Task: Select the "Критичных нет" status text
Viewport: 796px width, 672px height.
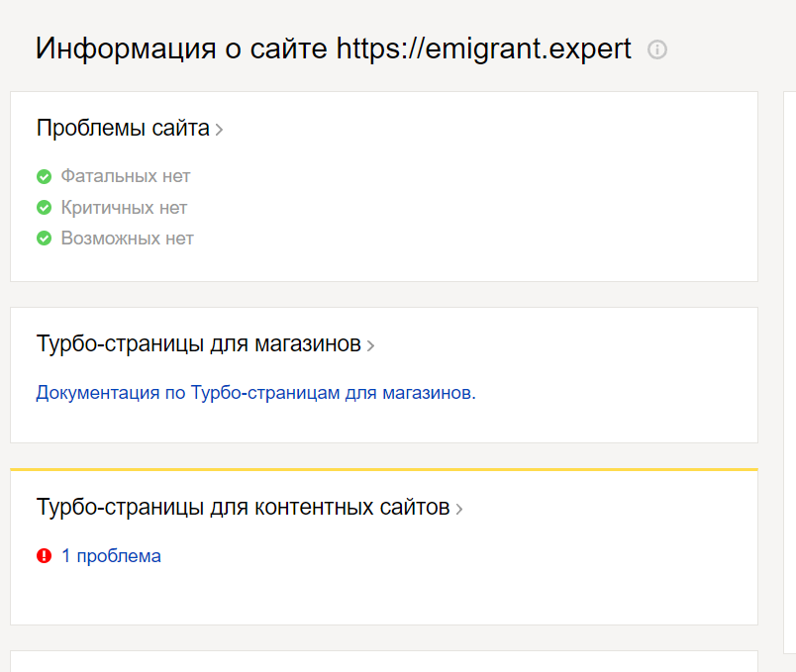Action: (x=124, y=208)
